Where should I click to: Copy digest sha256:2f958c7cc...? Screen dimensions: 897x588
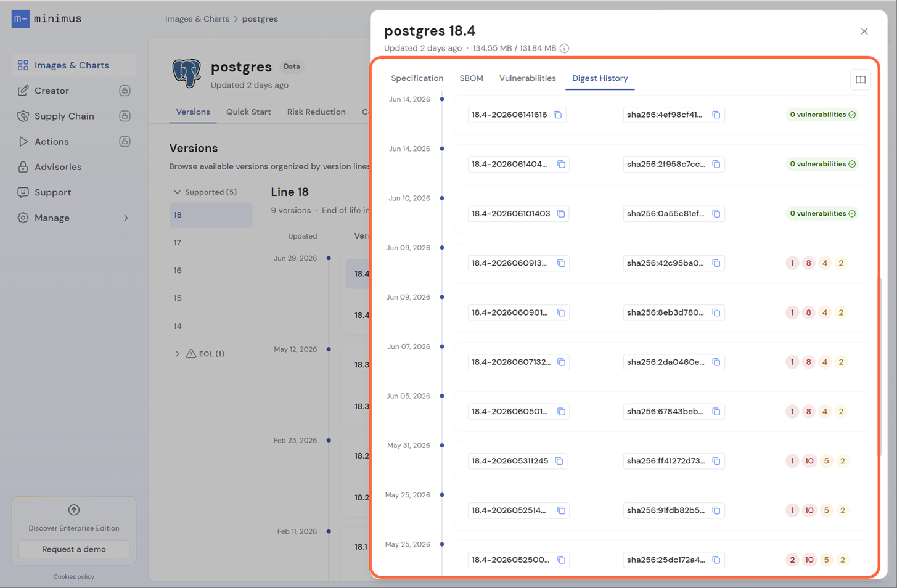click(x=716, y=164)
